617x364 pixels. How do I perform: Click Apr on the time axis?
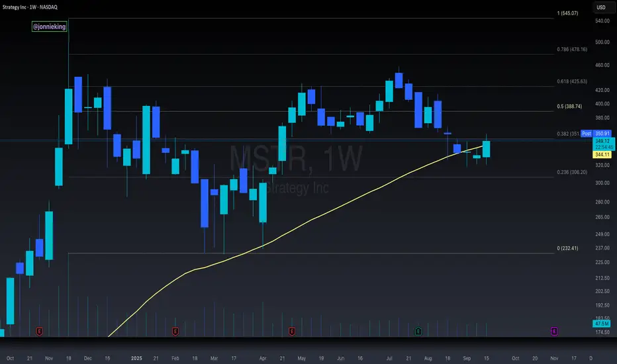(x=263, y=358)
